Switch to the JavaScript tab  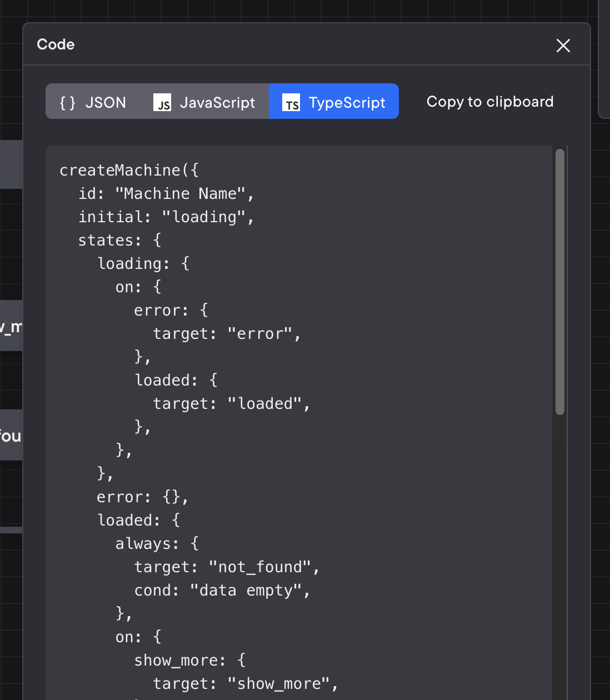[204, 102]
